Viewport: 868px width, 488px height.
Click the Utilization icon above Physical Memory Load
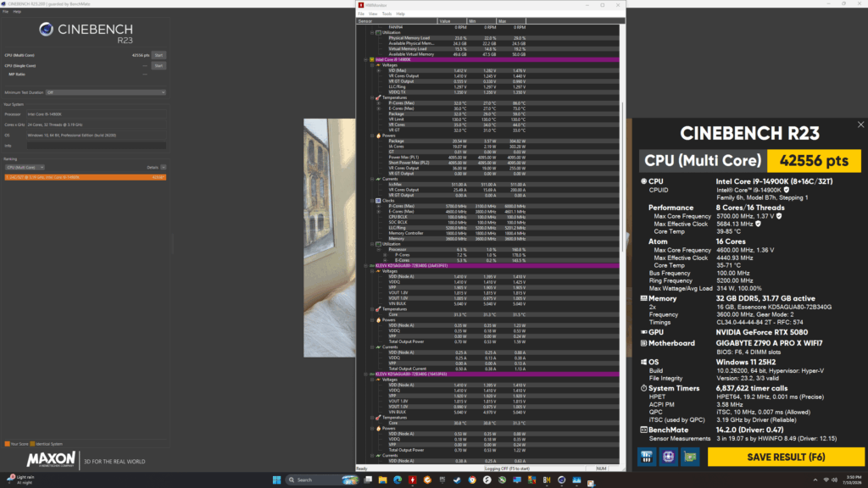[379, 33]
